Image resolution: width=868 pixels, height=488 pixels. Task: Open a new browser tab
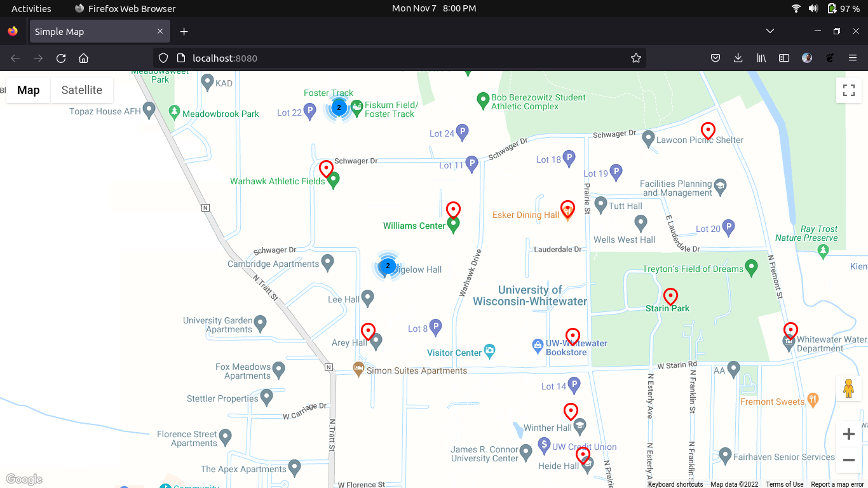coord(184,31)
